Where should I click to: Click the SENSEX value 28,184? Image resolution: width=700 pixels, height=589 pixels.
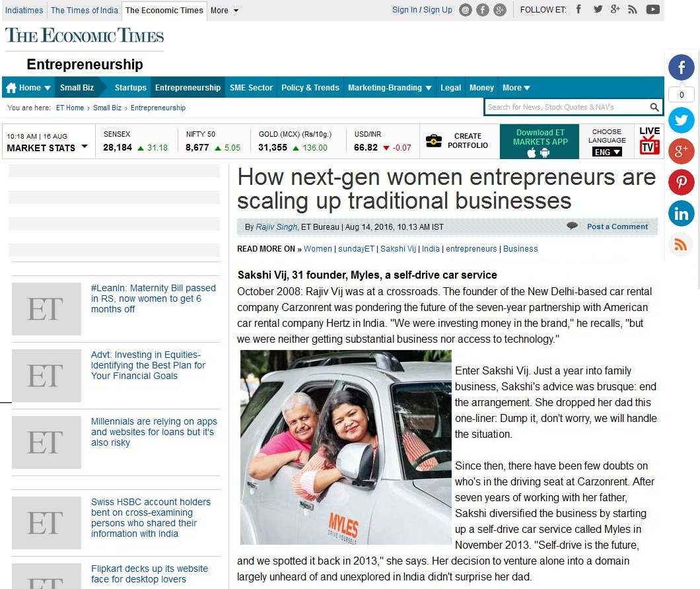(118, 147)
